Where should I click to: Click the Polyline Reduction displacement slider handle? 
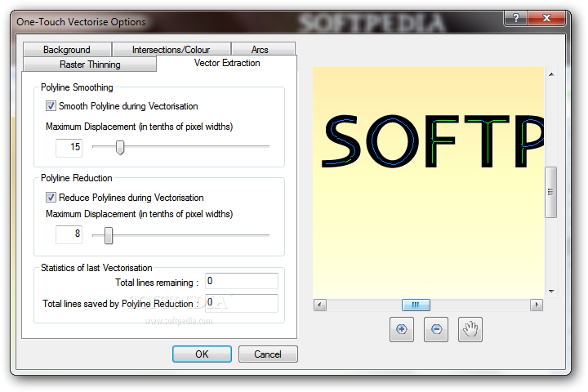pyautogui.click(x=109, y=235)
